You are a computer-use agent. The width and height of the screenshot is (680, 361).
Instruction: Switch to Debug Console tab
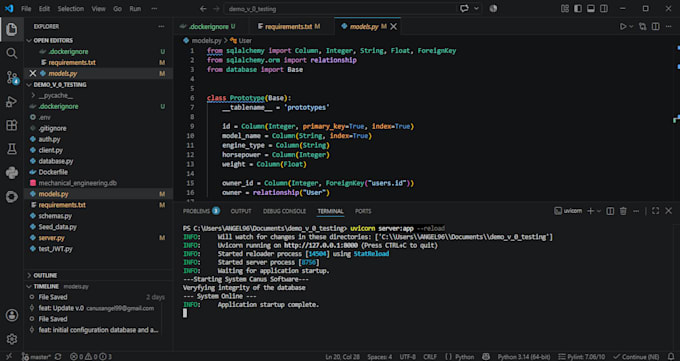click(x=284, y=211)
